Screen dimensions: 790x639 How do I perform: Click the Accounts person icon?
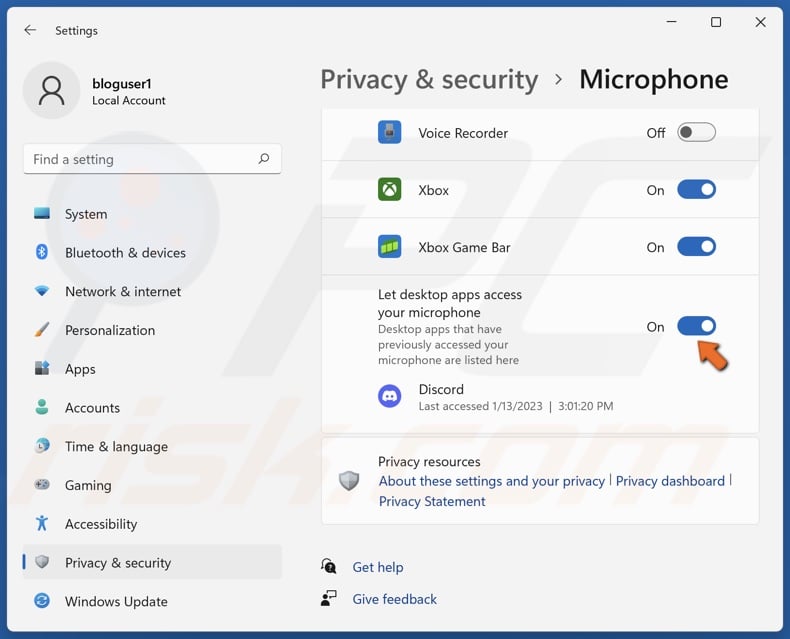pos(42,407)
